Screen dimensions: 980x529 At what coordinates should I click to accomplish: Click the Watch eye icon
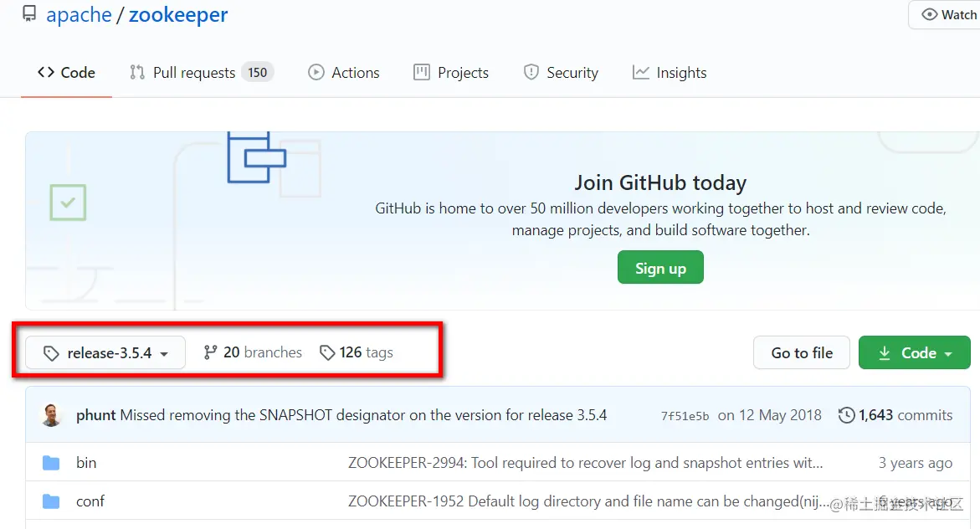[x=930, y=14]
